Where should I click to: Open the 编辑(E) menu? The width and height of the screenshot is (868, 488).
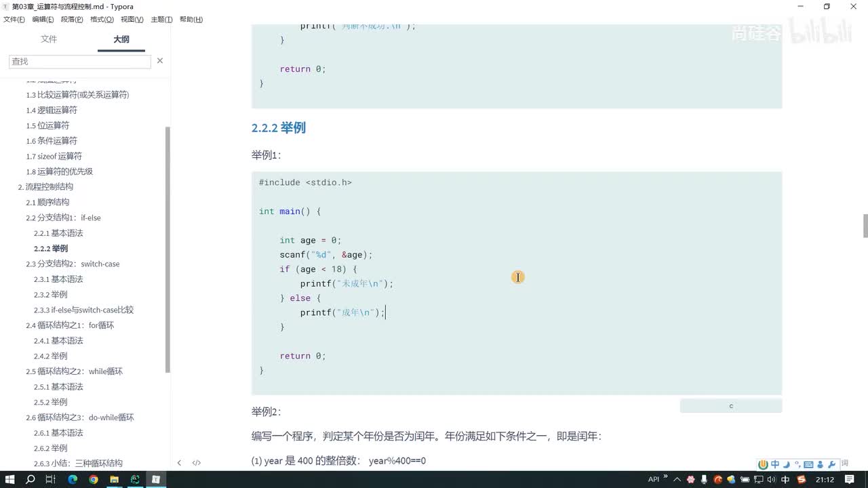click(43, 20)
